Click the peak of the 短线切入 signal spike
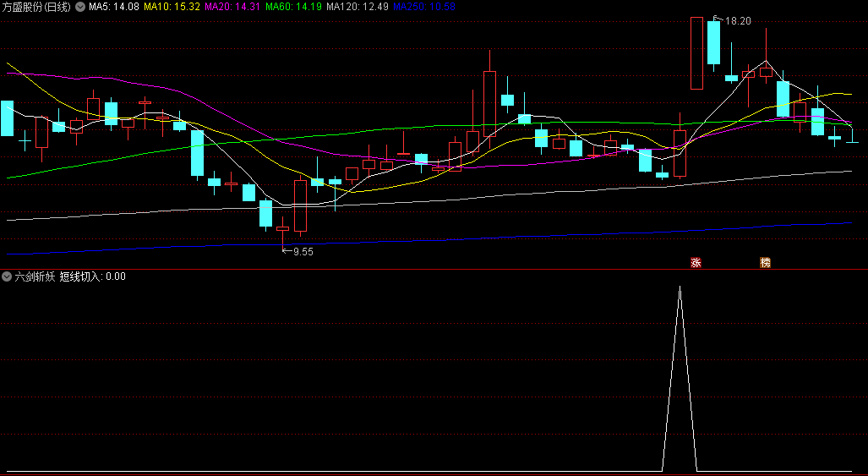The height and width of the screenshot is (476, 868). point(680,287)
